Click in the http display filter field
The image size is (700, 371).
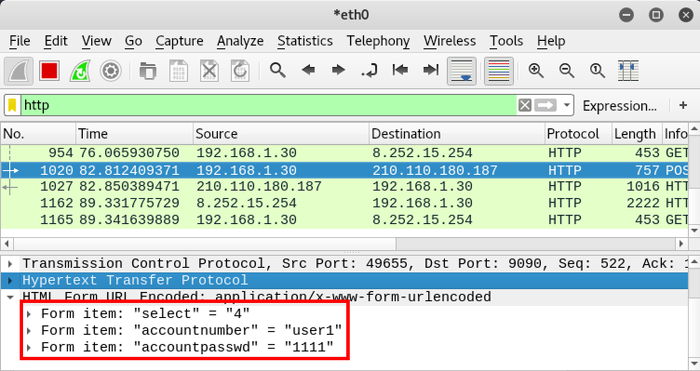pos(268,105)
